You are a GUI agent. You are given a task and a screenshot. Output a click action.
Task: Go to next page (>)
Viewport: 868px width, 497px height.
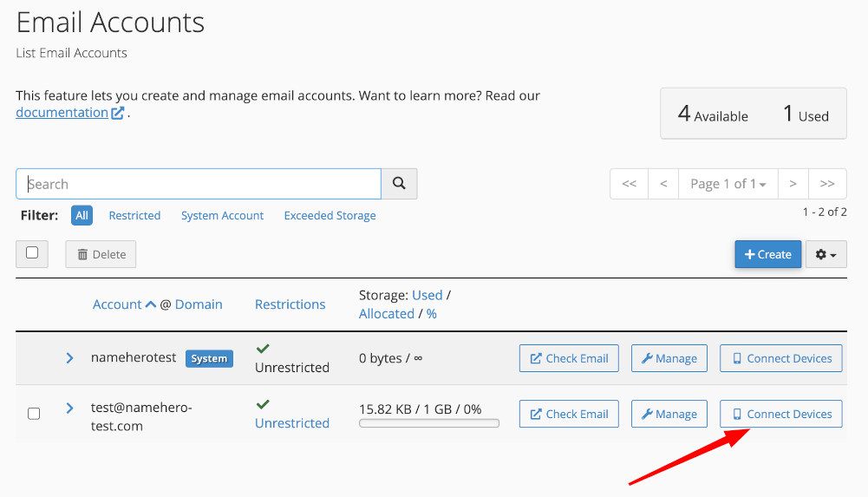click(x=793, y=184)
